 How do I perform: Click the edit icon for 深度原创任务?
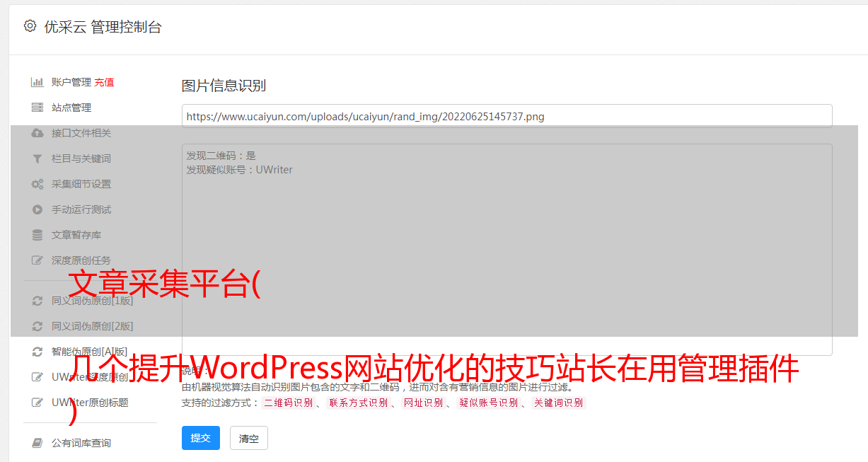pos(37,260)
